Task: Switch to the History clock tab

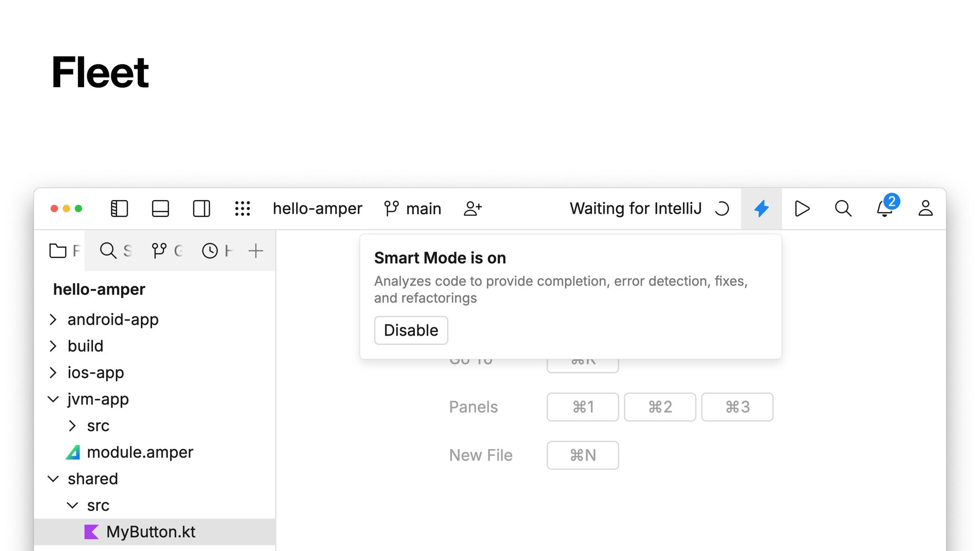Action: pos(217,251)
